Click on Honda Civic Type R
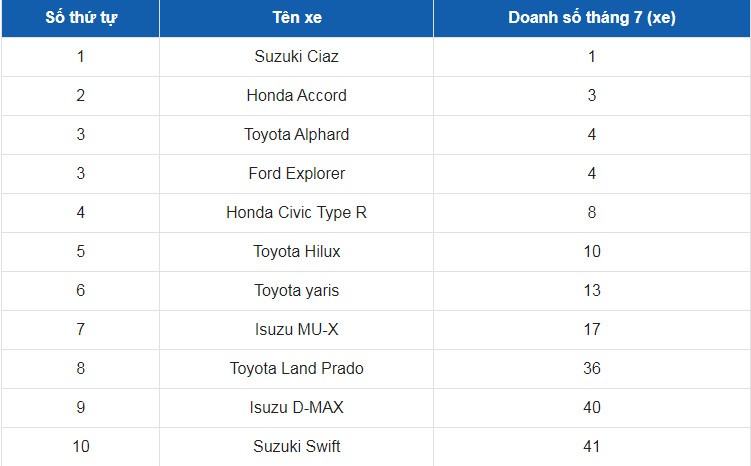 pos(296,212)
